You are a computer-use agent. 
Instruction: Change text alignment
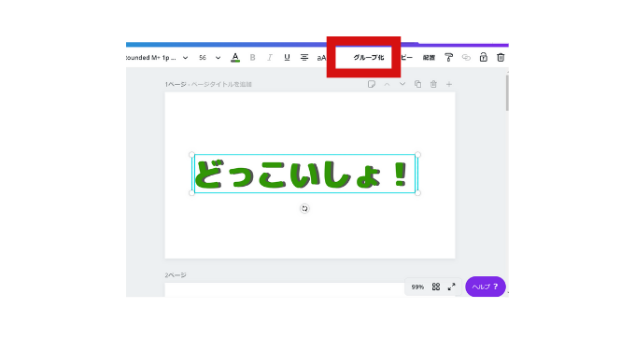[304, 58]
